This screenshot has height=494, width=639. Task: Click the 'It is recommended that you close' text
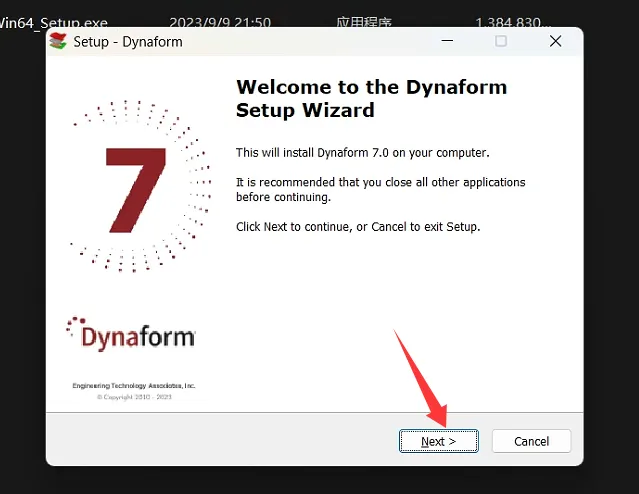(x=381, y=190)
